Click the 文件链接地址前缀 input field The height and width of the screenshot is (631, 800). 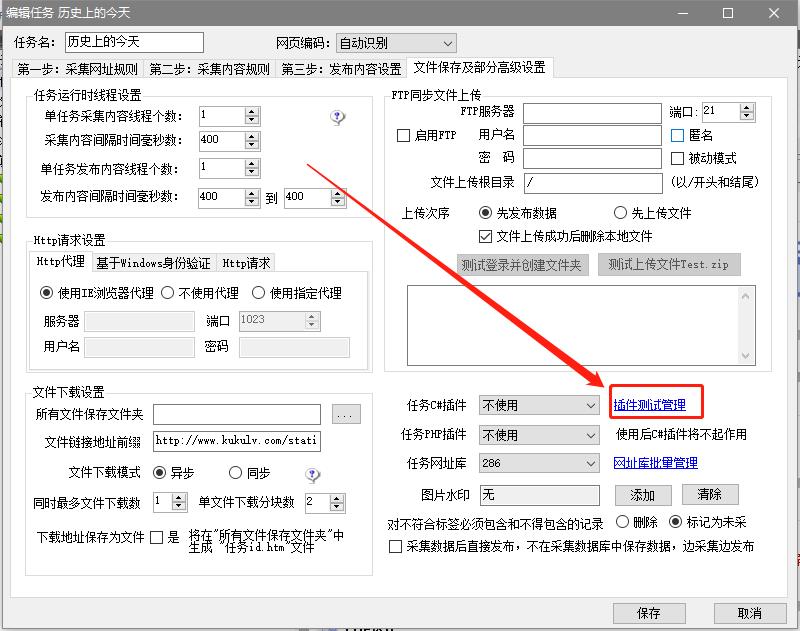pos(237,442)
